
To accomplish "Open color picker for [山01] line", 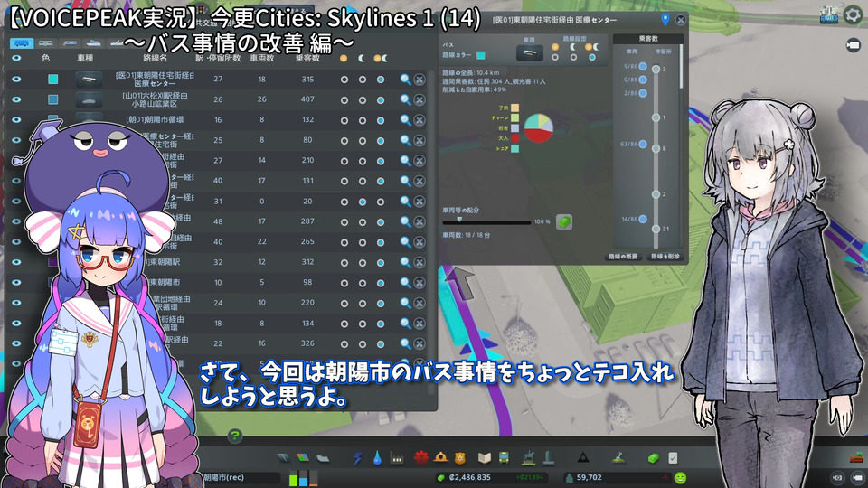I will coord(52,99).
